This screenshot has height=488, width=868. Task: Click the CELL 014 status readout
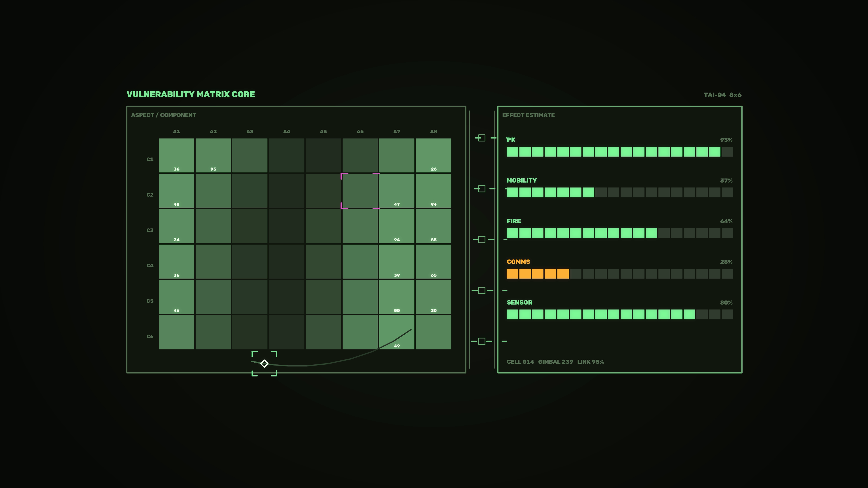tap(521, 362)
